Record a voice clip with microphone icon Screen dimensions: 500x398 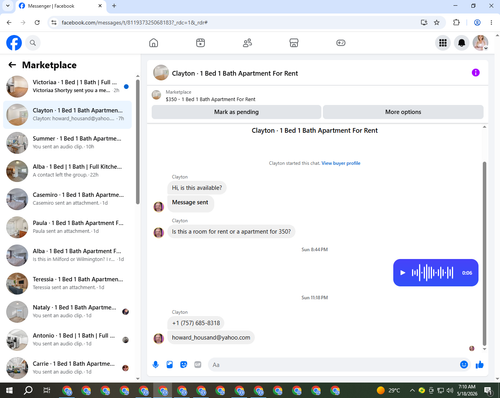click(156, 365)
